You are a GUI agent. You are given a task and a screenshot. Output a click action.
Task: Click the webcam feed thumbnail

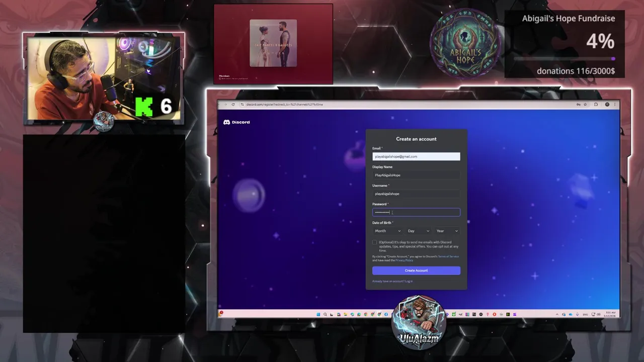click(104, 78)
